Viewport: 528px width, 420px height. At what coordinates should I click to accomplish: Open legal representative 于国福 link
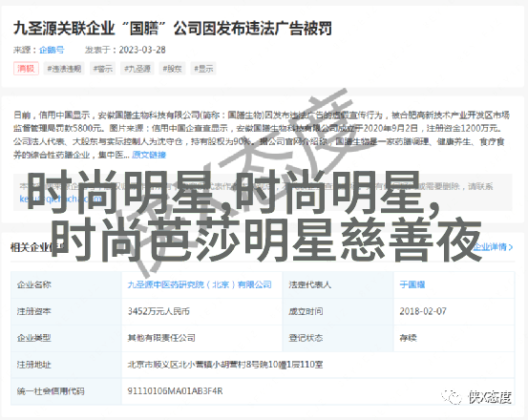412,284
